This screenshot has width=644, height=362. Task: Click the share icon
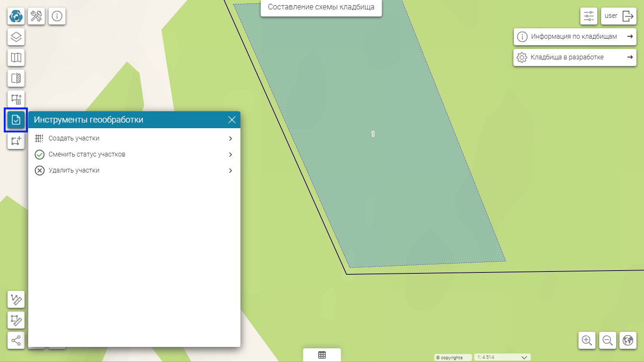(x=16, y=340)
